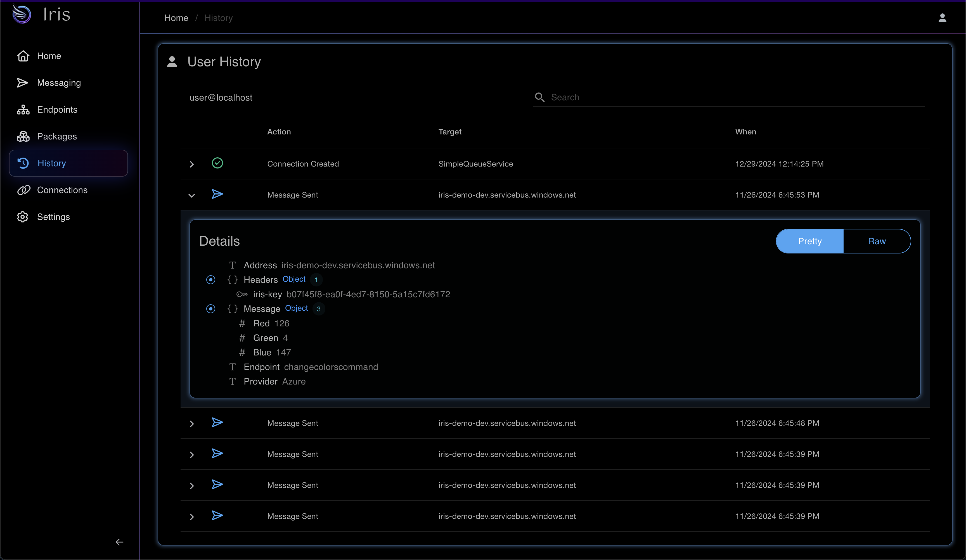The width and height of the screenshot is (966, 560).
Task: Toggle the Message object node circle
Action: (210, 309)
